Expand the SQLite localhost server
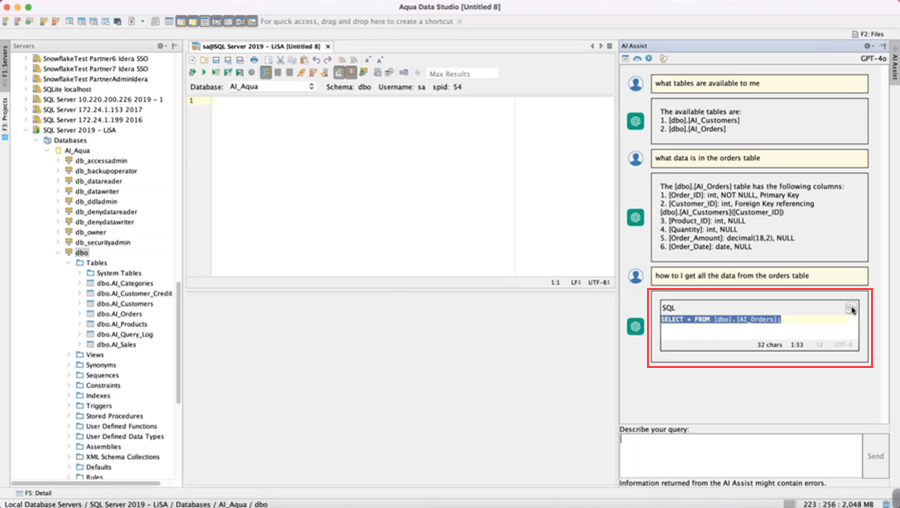The image size is (900, 508). [x=25, y=90]
